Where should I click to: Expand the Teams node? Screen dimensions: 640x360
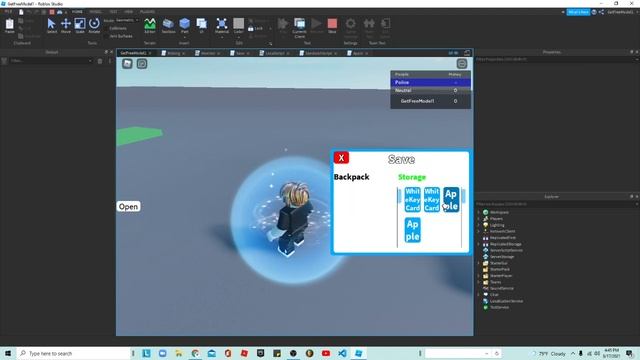pyautogui.click(x=479, y=282)
